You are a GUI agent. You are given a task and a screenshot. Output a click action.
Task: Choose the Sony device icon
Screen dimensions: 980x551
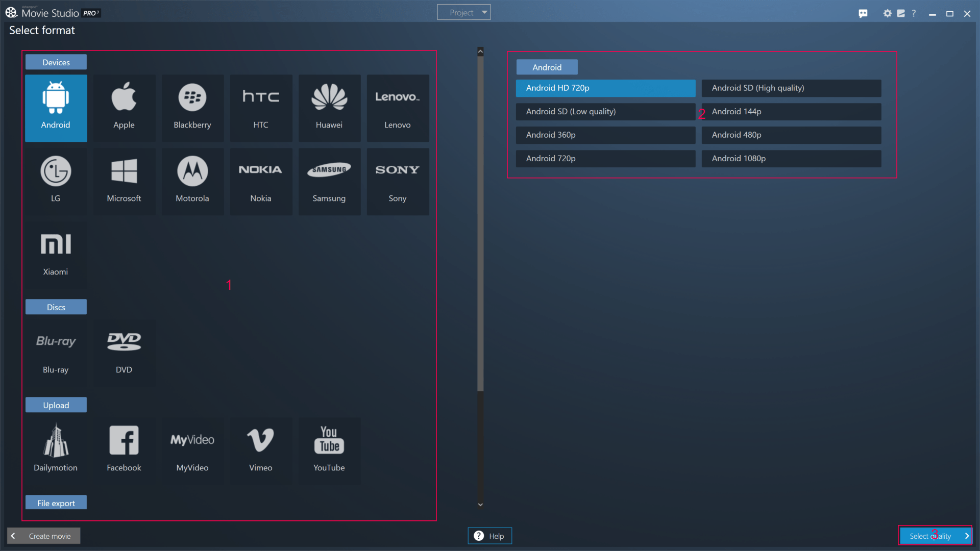[x=398, y=182]
